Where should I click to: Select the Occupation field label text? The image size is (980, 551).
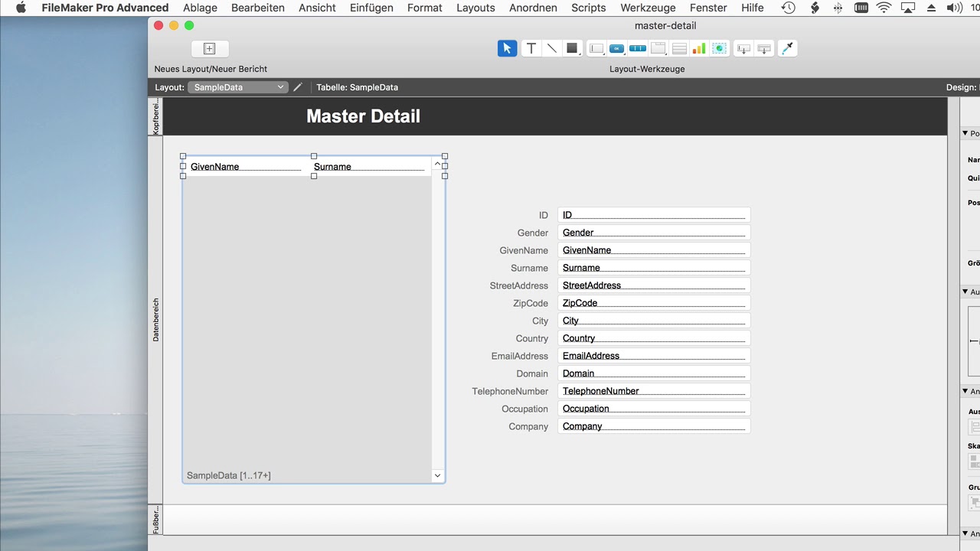point(525,409)
